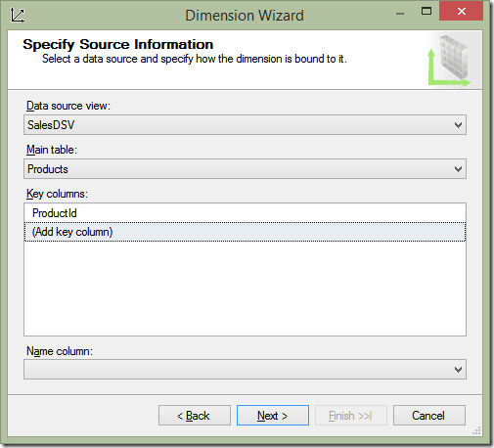Click the resize grip in the dialog corner
Viewport: 494px width, 448px height.
tap(476, 430)
